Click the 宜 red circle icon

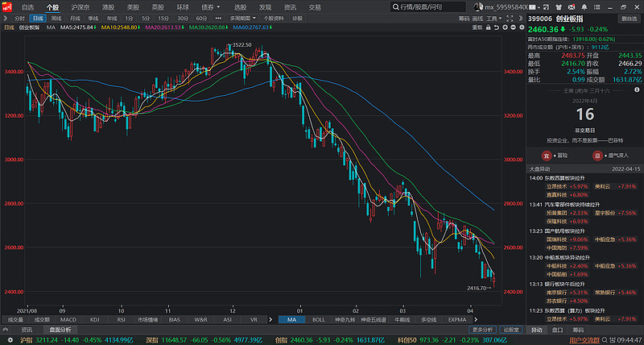pos(547,156)
